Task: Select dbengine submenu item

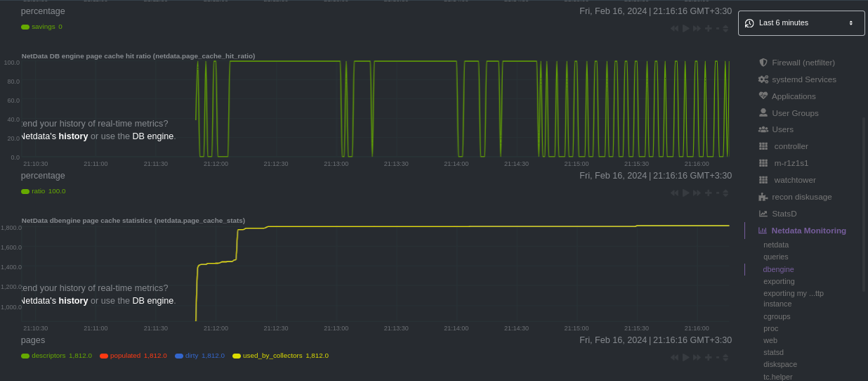Action: pos(778,269)
